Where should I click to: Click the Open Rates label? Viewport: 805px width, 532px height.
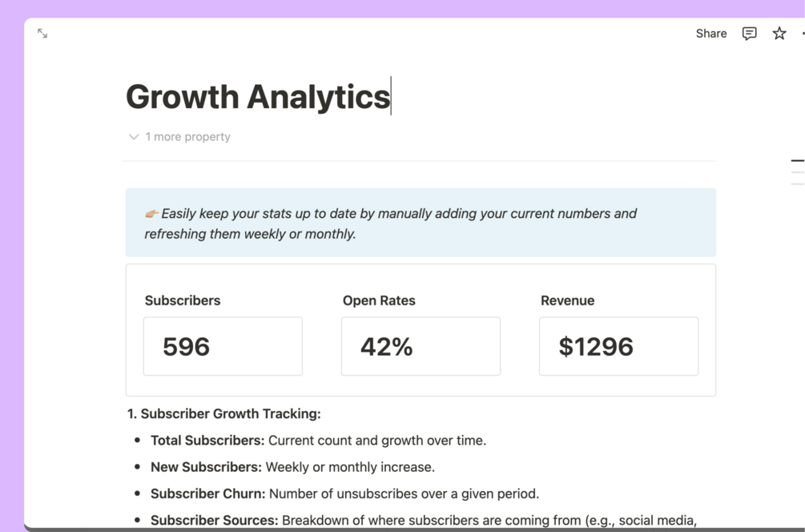[379, 301]
